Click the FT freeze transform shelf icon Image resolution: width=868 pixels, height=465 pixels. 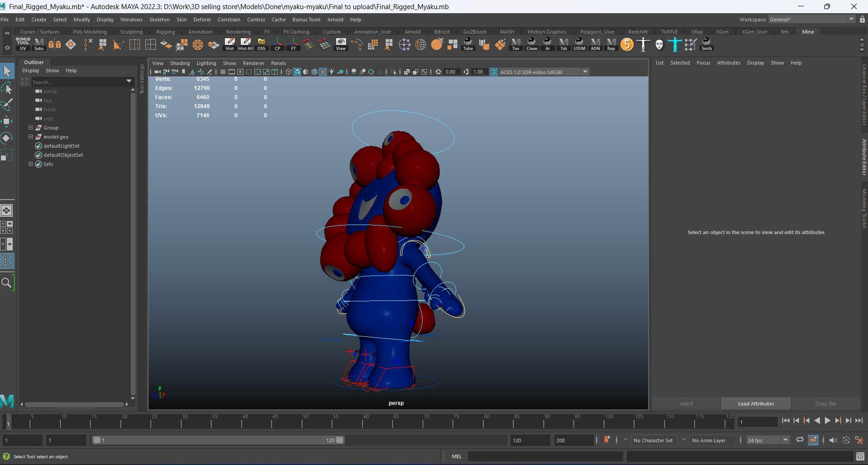pyautogui.click(x=293, y=44)
